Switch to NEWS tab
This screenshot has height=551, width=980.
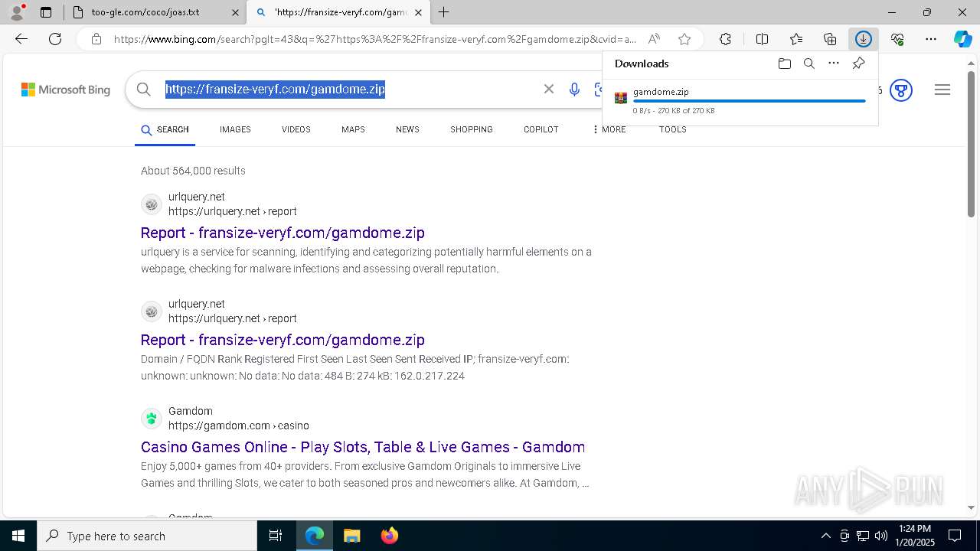407,129
